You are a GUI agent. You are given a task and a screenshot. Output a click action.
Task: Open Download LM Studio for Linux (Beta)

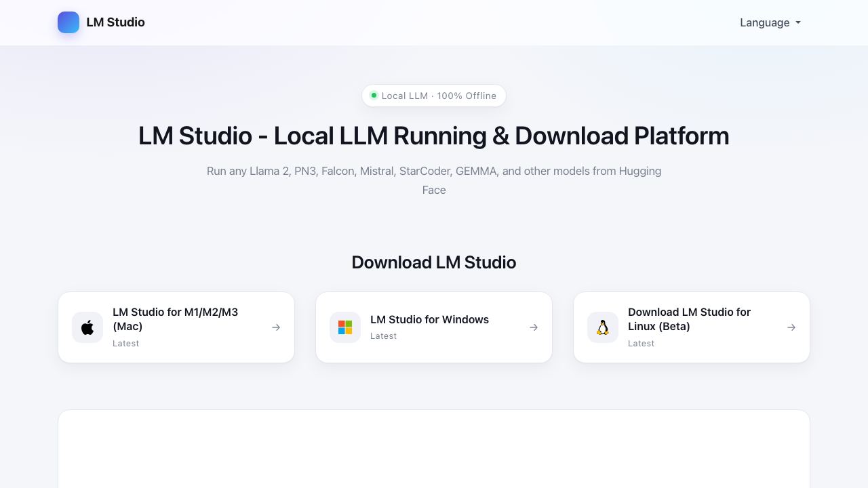pyautogui.click(x=692, y=327)
